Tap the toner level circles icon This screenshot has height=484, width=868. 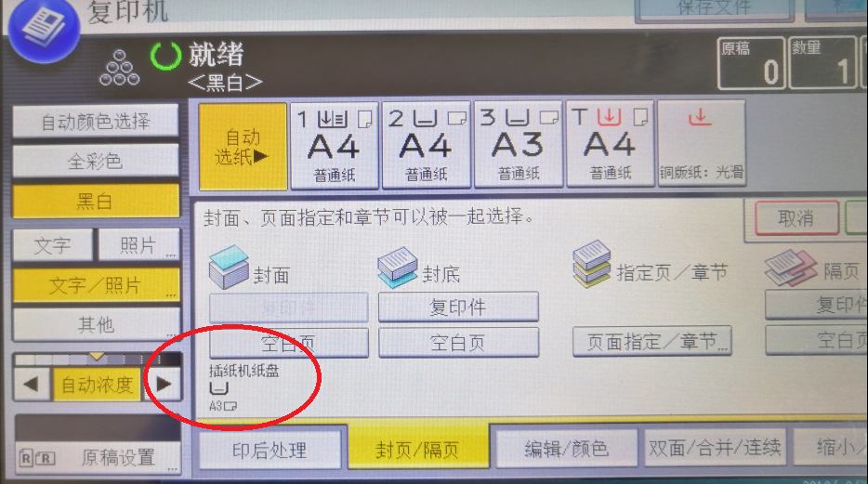[119, 68]
